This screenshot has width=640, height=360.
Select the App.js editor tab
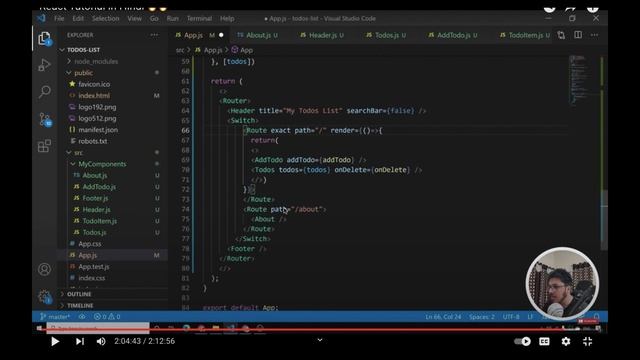point(200,36)
